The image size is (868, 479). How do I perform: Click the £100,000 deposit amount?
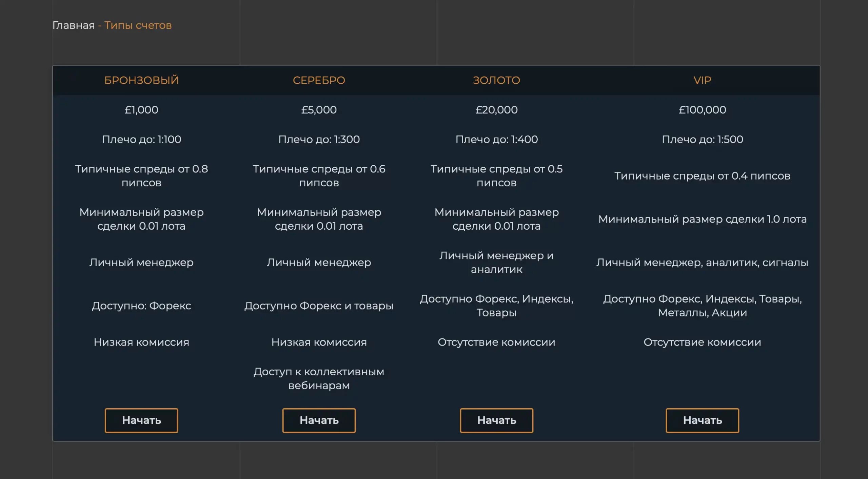coord(702,110)
